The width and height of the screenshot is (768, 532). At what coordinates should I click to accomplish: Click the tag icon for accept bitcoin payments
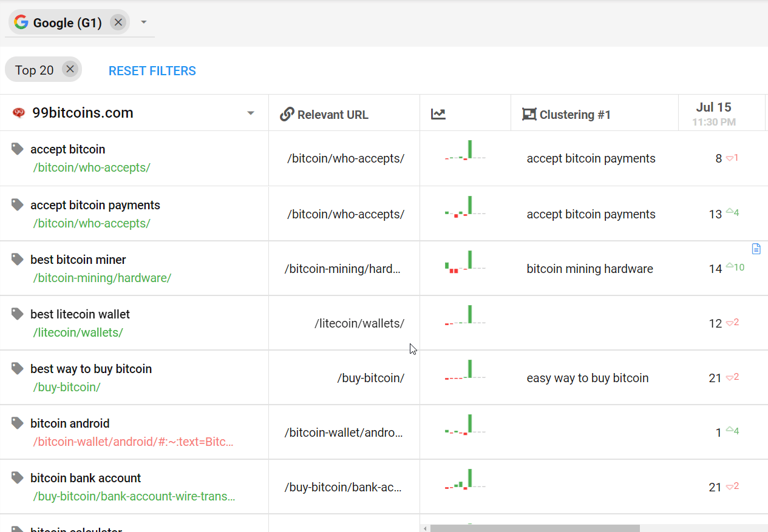pos(18,204)
